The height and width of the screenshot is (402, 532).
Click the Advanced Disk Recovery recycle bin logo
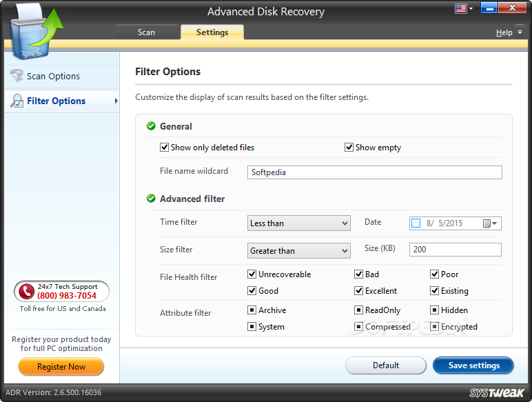(36, 32)
